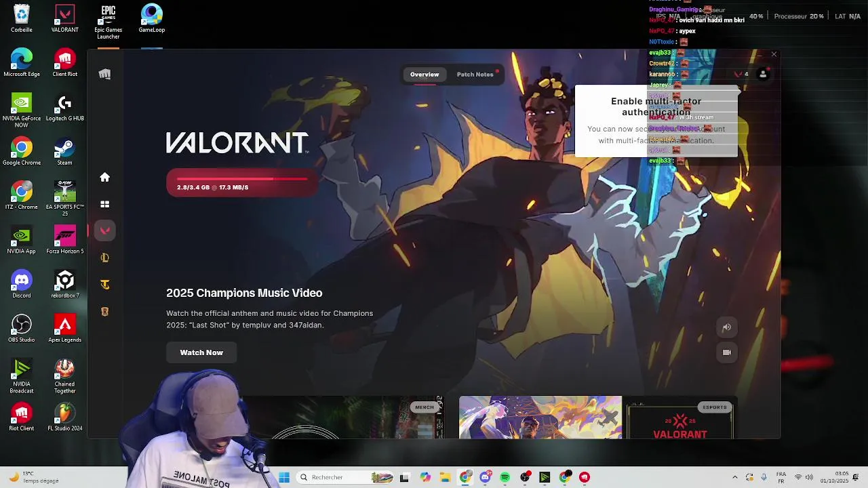Image resolution: width=868 pixels, height=488 pixels.
Task: Select Chained Together desktop icon
Action: coord(65,376)
